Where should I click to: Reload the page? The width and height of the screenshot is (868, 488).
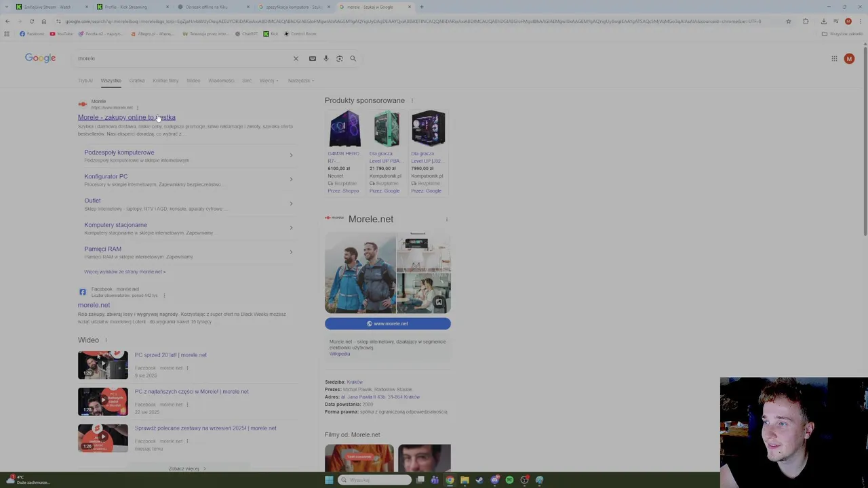[31, 21]
